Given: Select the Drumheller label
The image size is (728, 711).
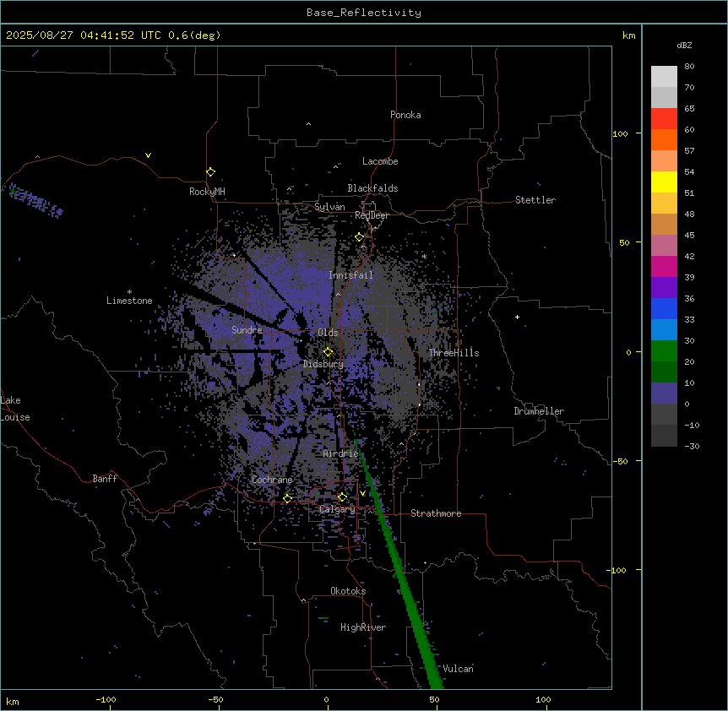Looking at the screenshot, I should pos(539,411).
